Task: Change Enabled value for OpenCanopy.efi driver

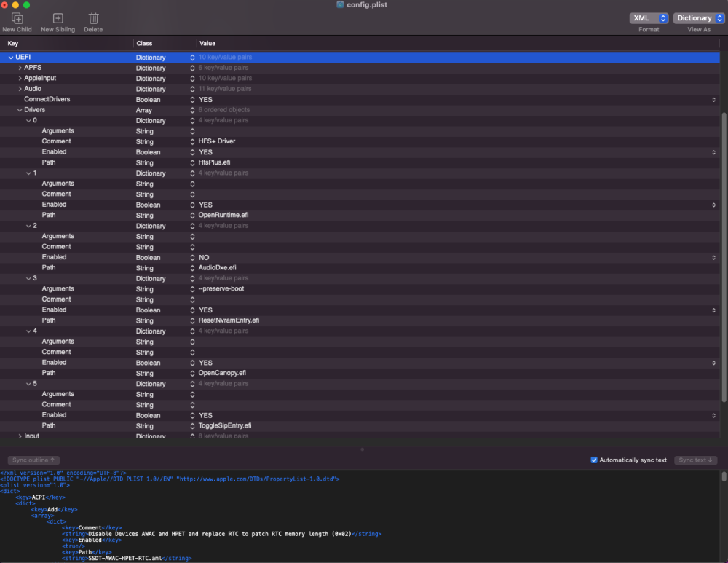Action: pos(713,363)
